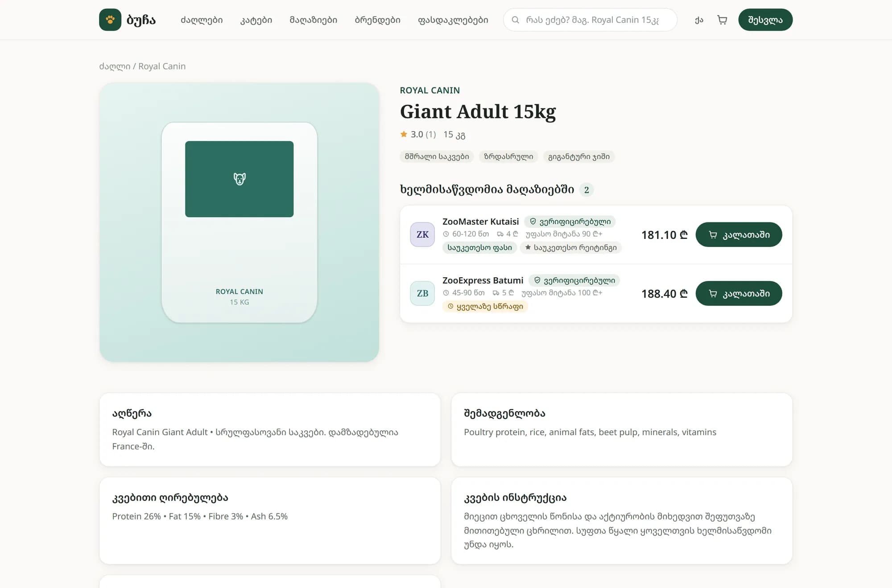Click the ZK store avatar

pyautogui.click(x=422, y=234)
